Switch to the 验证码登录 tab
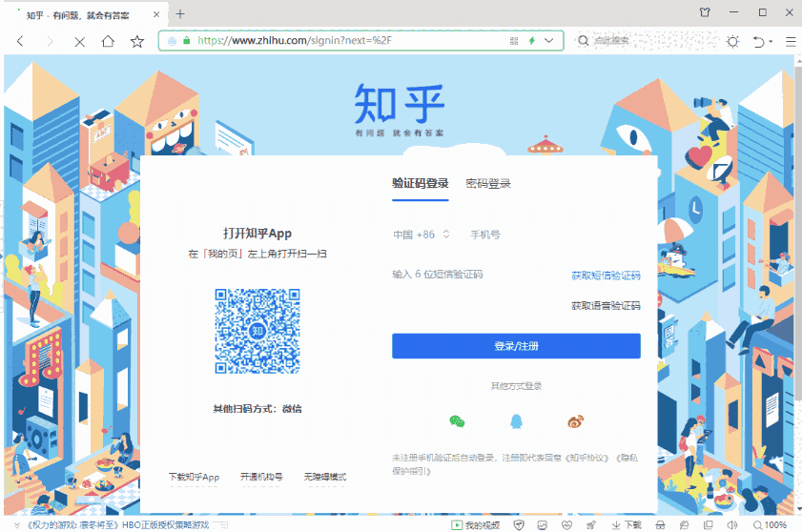802x532 pixels. [x=420, y=184]
